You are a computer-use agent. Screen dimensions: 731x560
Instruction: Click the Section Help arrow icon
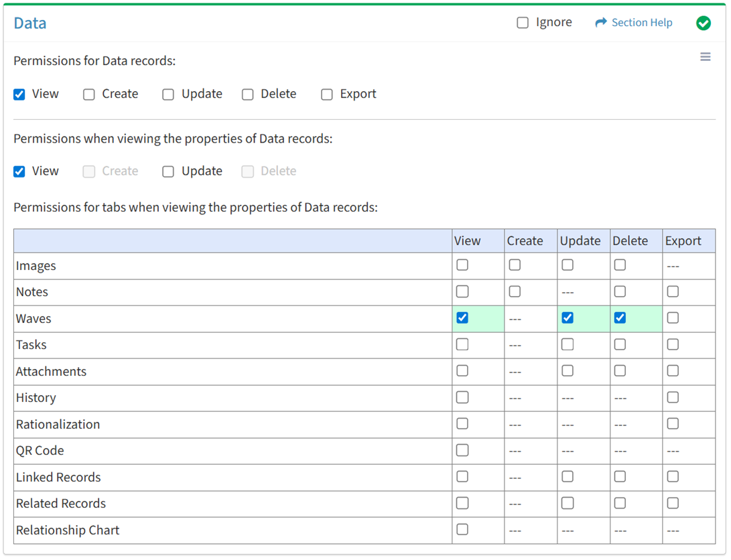pos(600,23)
